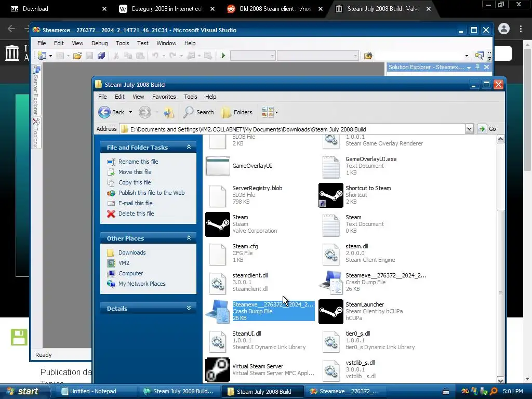
Task: Click the Back arrow icon in Explorer
Action: 104,112
